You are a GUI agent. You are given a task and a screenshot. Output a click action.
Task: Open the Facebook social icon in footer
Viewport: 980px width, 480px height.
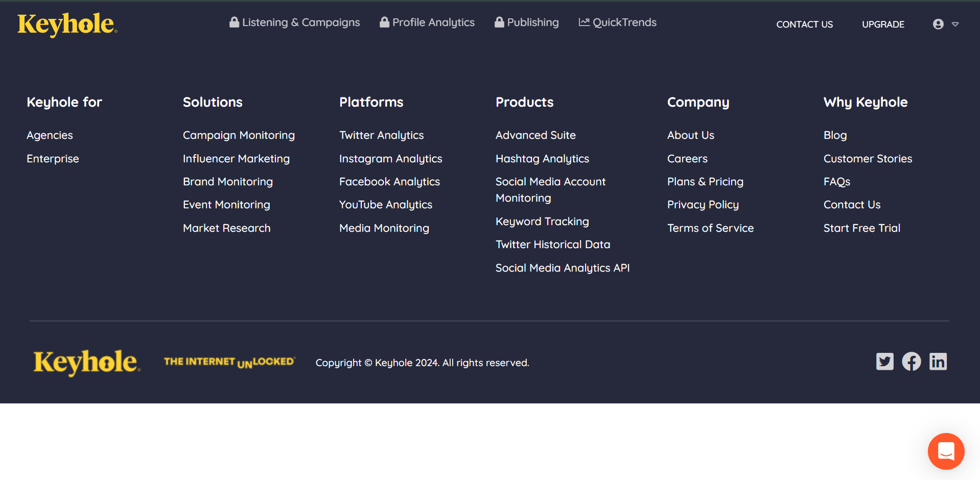(912, 362)
